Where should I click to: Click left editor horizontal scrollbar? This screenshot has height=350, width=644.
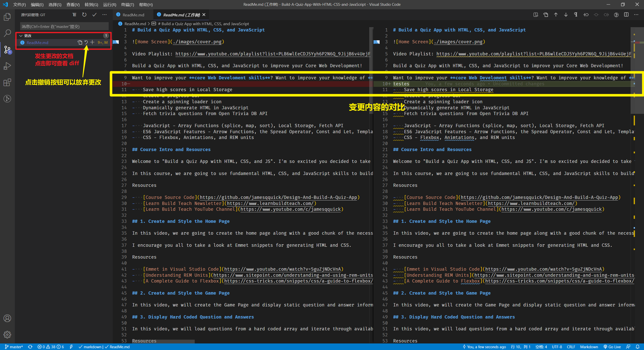coord(163,341)
